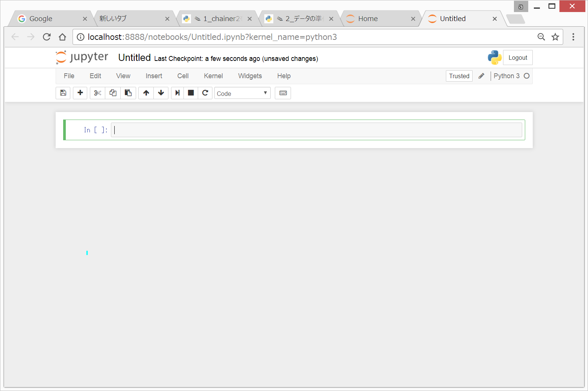The height and width of the screenshot is (391, 588).
Task: Move the selected cell down
Action: [x=161, y=93]
